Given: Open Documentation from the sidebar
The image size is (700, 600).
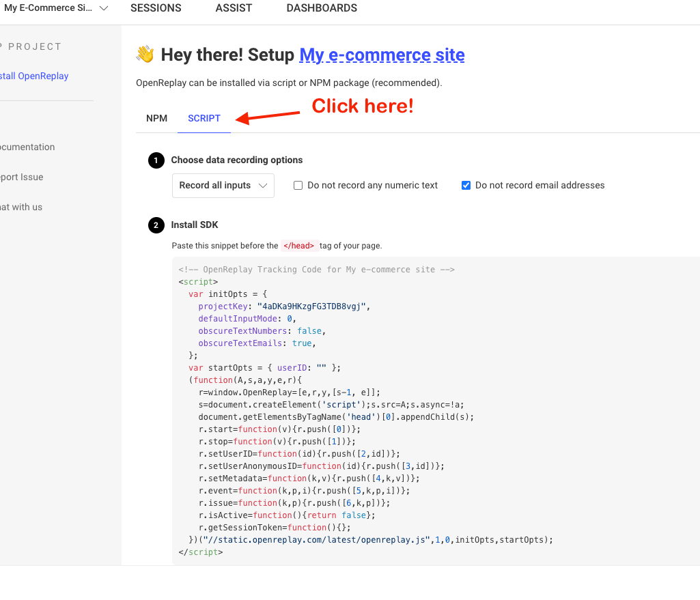Looking at the screenshot, I should coord(27,147).
